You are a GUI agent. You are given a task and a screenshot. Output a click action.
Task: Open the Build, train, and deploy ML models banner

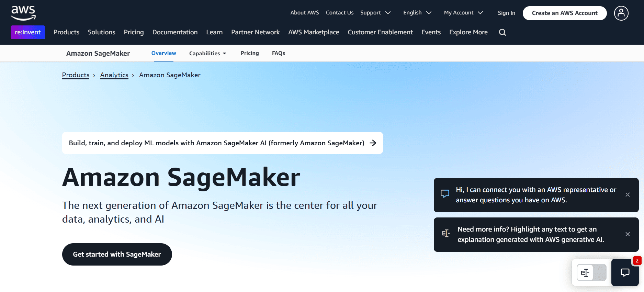pyautogui.click(x=223, y=143)
